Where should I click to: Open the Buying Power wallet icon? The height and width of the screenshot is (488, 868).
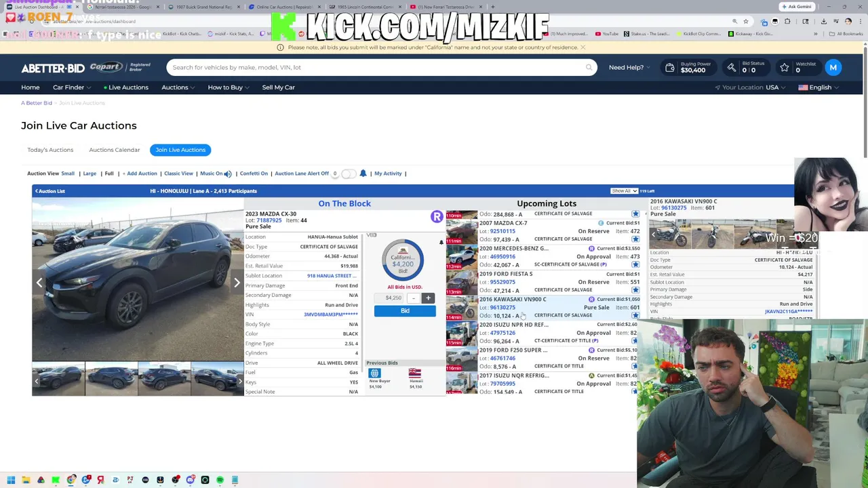(x=670, y=67)
